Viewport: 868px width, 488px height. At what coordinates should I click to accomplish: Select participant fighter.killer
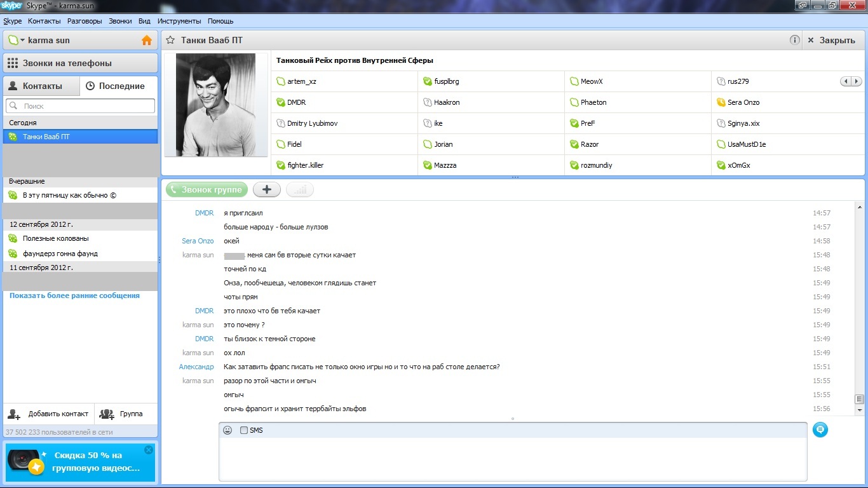click(306, 165)
